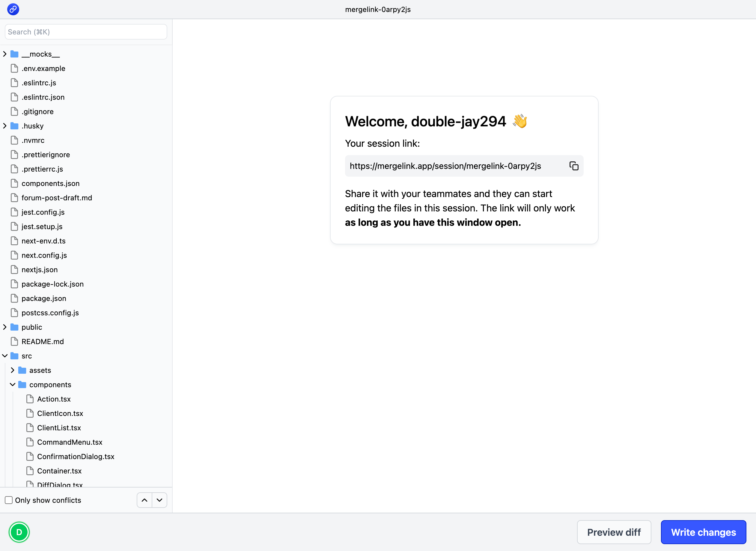Click the Preview diff button
The height and width of the screenshot is (551, 756).
(614, 532)
